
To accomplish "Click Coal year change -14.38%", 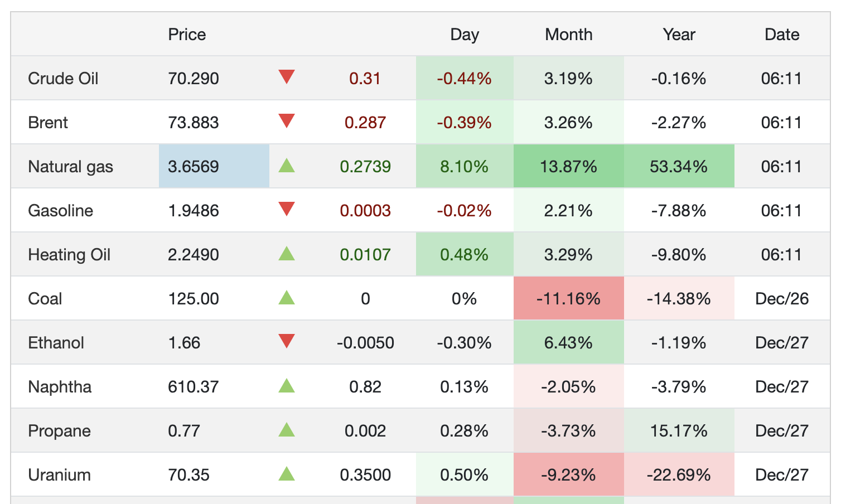I will coord(679,299).
